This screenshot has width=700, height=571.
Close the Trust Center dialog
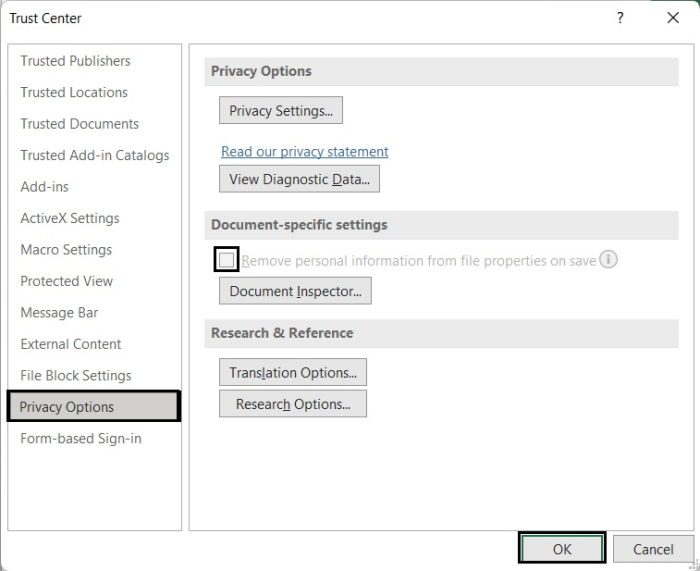(x=673, y=18)
